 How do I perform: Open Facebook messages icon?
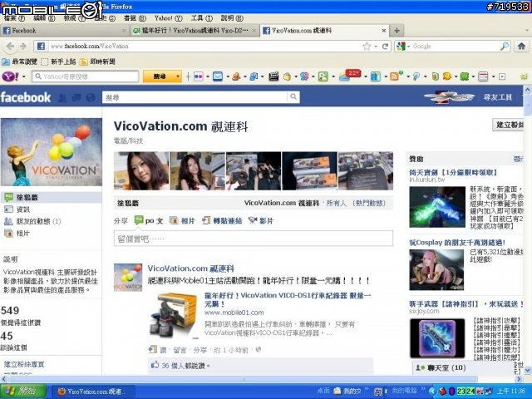pyautogui.click(x=76, y=98)
